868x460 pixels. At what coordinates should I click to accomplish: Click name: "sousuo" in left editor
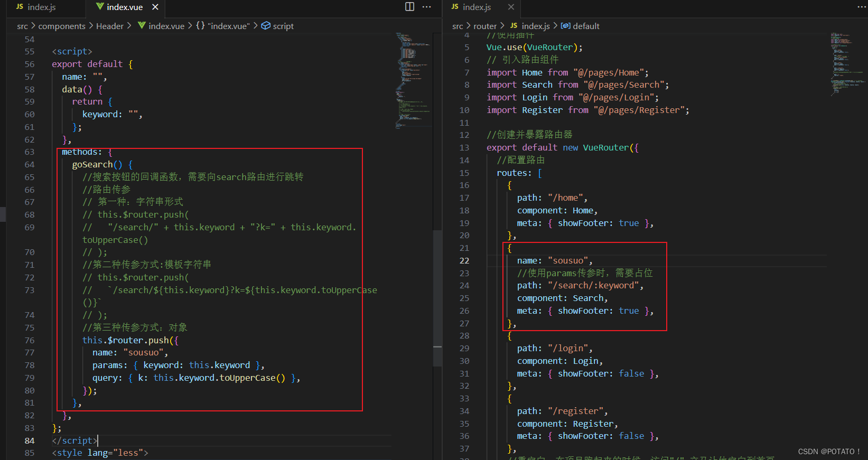130,352
